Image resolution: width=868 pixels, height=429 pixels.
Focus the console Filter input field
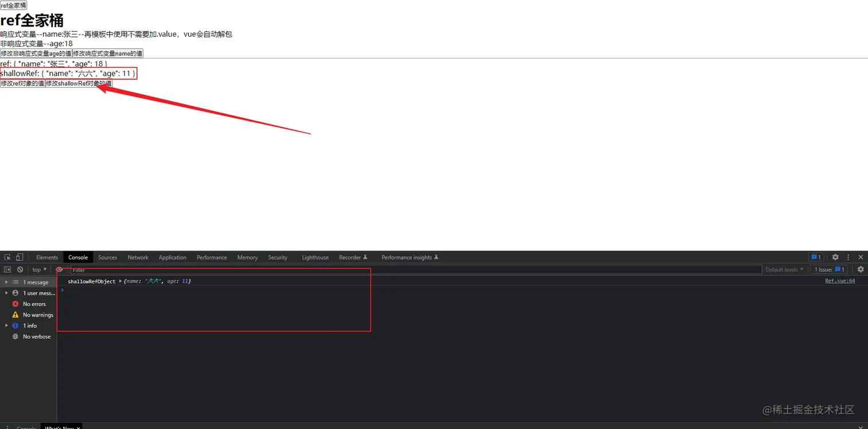[x=416, y=269]
